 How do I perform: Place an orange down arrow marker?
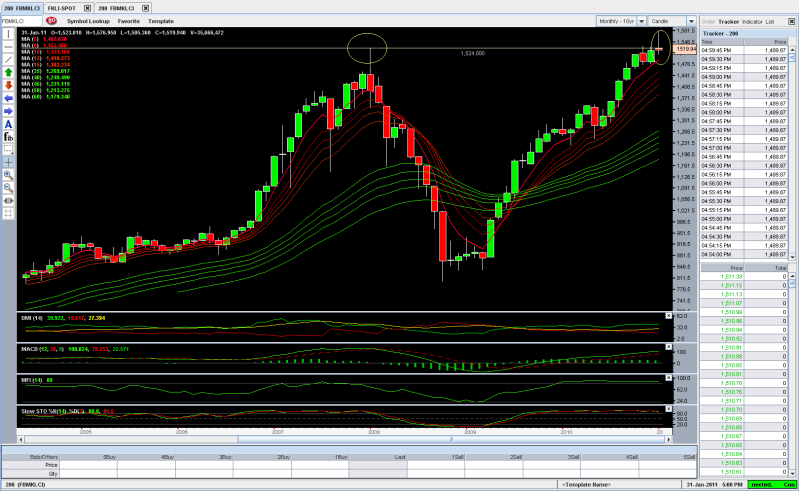click(x=8, y=85)
